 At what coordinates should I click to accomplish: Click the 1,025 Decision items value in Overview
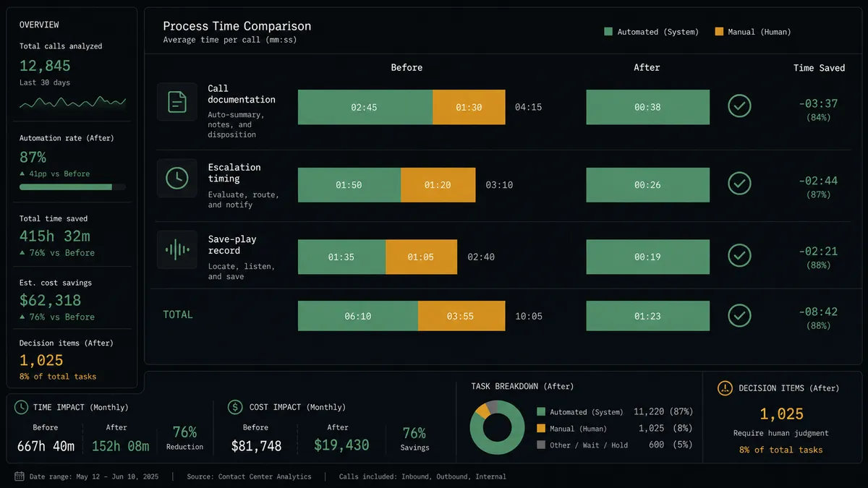coord(41,360)
